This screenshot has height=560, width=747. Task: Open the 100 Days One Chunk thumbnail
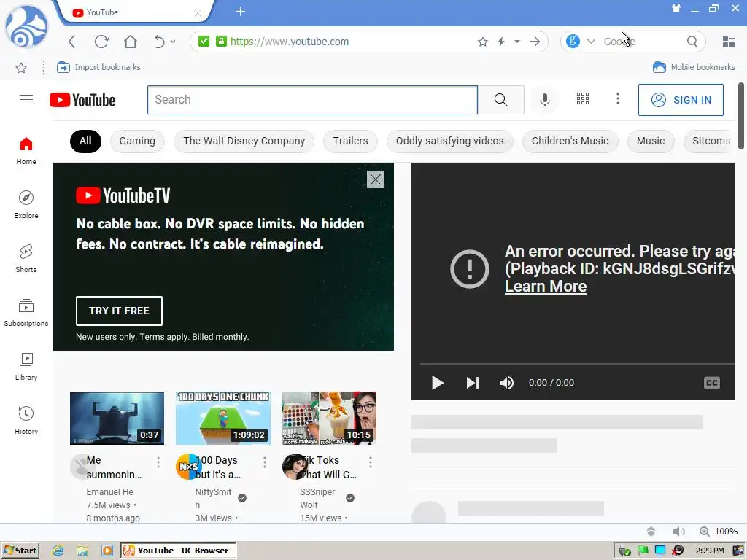coord(223,418)
